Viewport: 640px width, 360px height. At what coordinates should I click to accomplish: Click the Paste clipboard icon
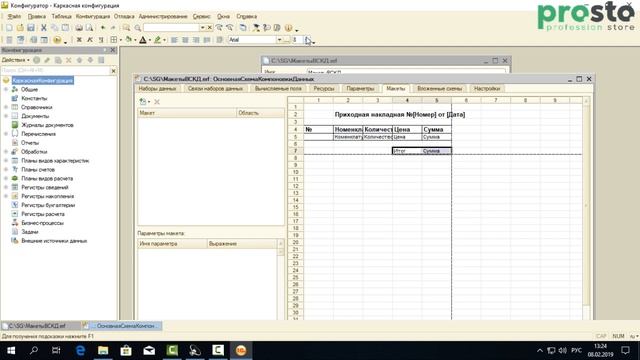point(65,28)
